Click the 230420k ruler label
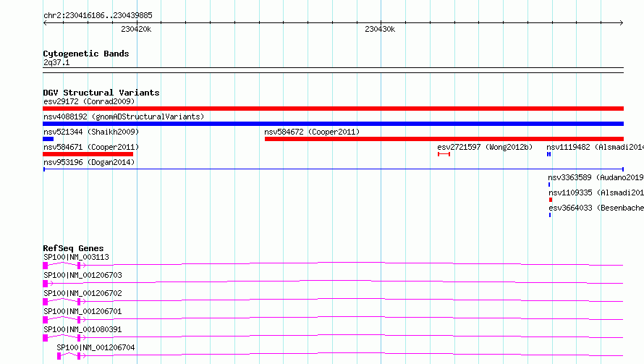The image size is (644, 364). tap(136, 29)
